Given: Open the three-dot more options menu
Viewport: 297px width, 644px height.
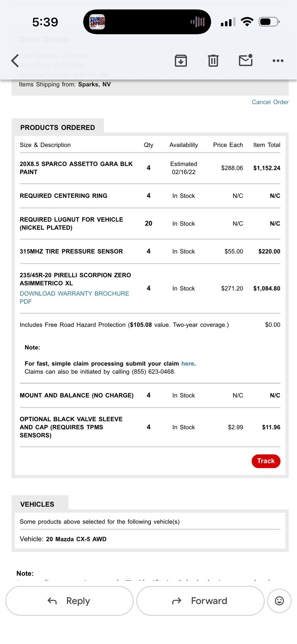Looking at the screenshot, I should [x=278, y=61].
